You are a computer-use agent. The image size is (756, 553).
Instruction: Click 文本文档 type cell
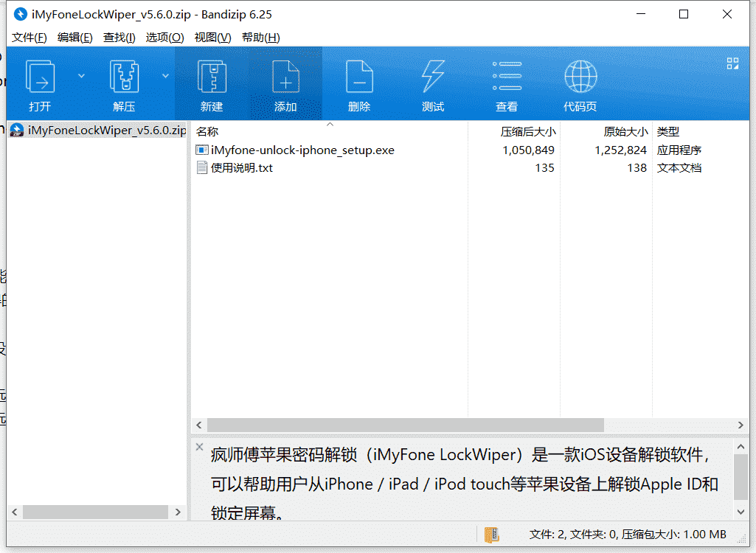pyautogui.click(x=679, y=168)
